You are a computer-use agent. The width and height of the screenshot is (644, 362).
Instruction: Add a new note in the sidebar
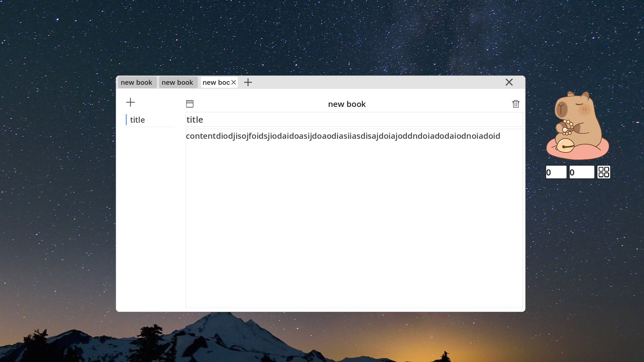[x=130, y=102]
